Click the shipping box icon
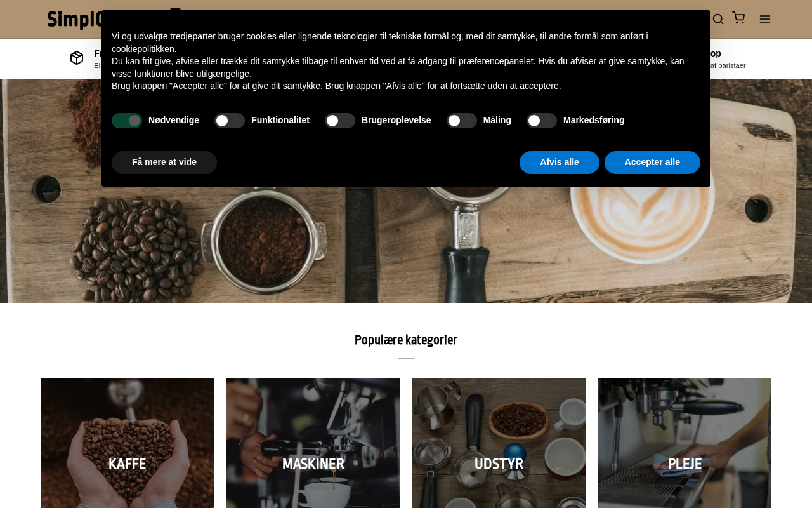The height and width of the screenshot is (508, 812). 77,58
